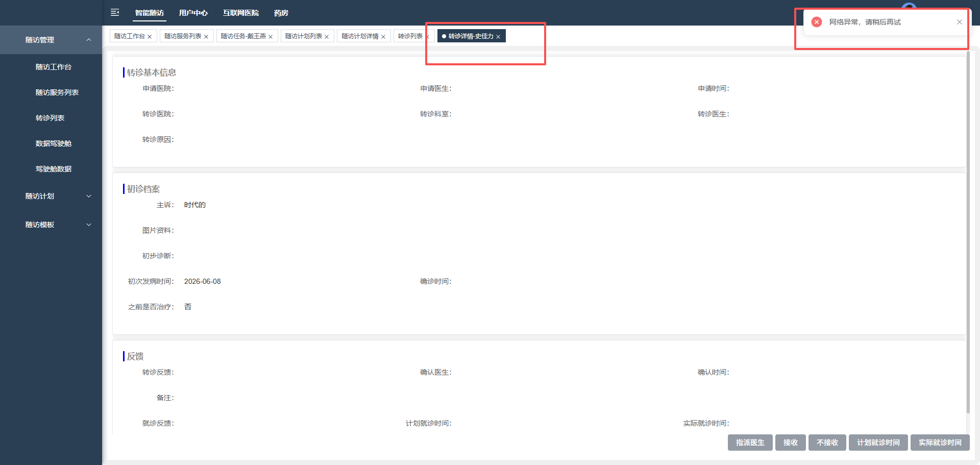The image size is (980, 465).
Task: Close the 随访工作台 tab
Action: pos(150,37)
